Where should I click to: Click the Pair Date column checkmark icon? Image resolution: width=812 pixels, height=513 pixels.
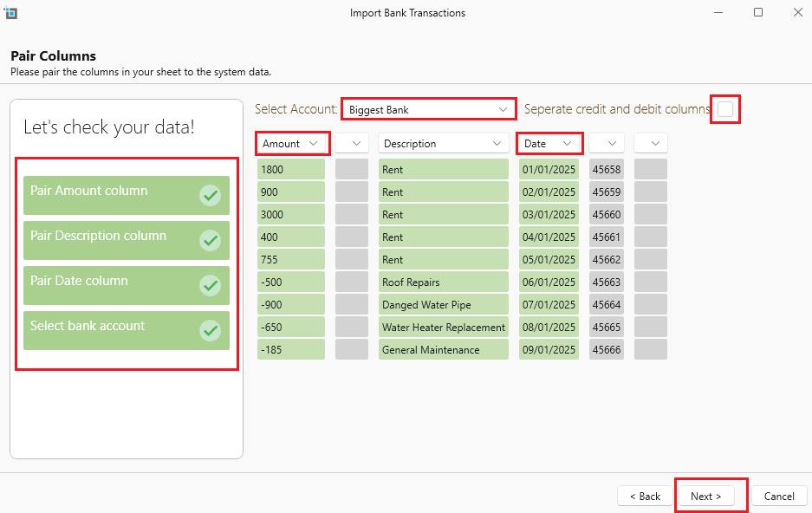pyautogui.click(x=210, y=286)
